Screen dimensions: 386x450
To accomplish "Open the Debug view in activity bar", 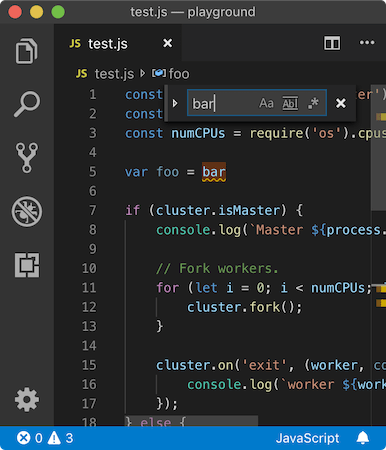I will point(27,211).
